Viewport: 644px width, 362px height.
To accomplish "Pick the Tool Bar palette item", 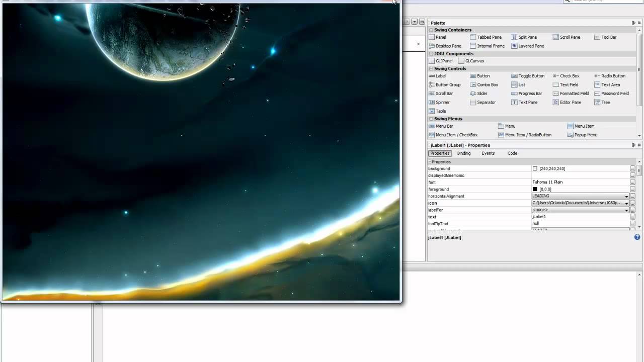I will click(605, 37).
